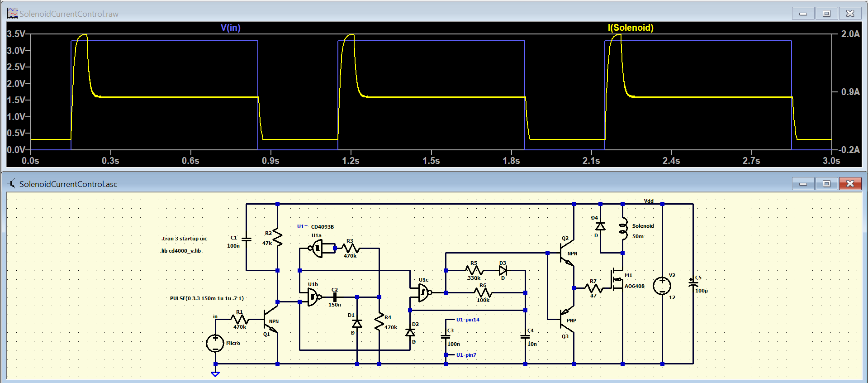Select the D3 diode symbol
868x383 pixels.
(x=503, y=271)
